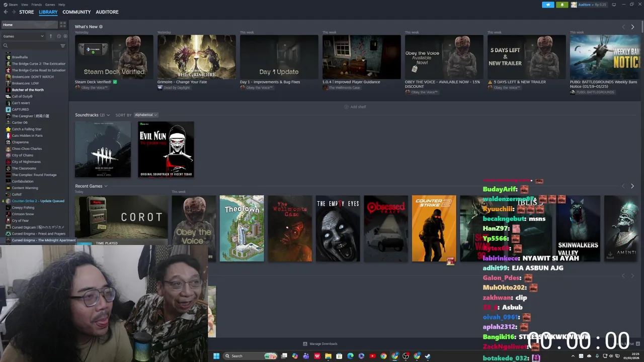Toggle recent activity clock filter

[x=58, y=36]
